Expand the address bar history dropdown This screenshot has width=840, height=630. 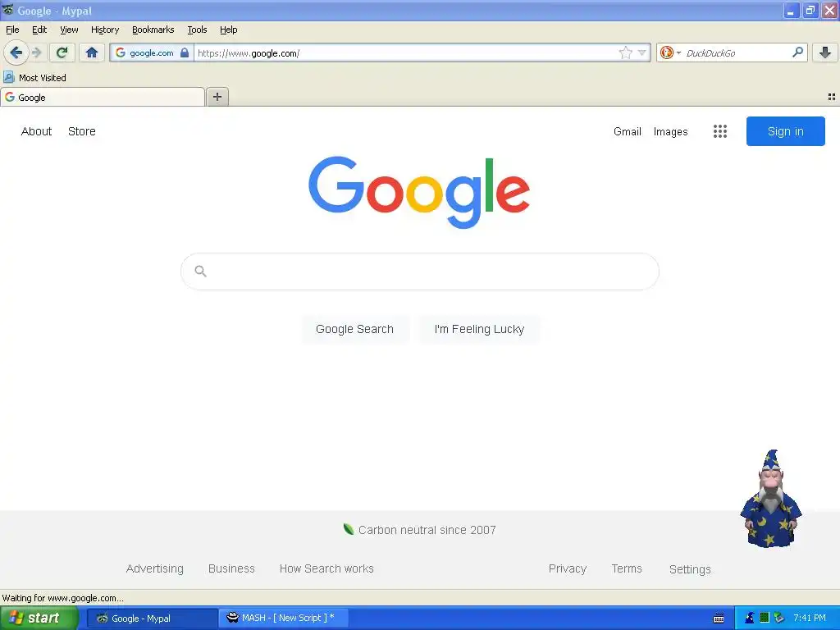(x=641, y=52)
